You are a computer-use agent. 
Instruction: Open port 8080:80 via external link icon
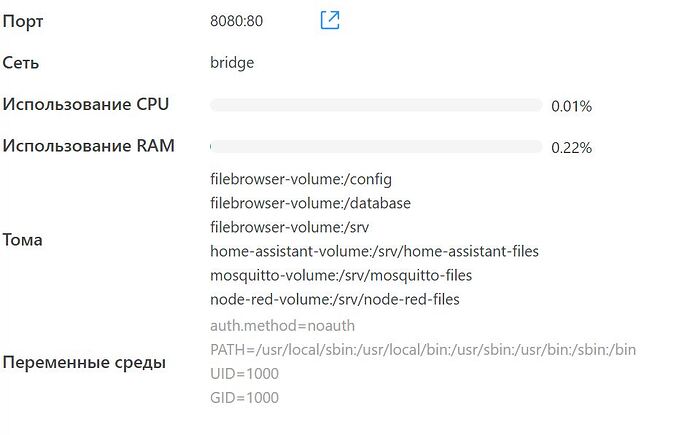pyautogui.click(x=330, y=20)
